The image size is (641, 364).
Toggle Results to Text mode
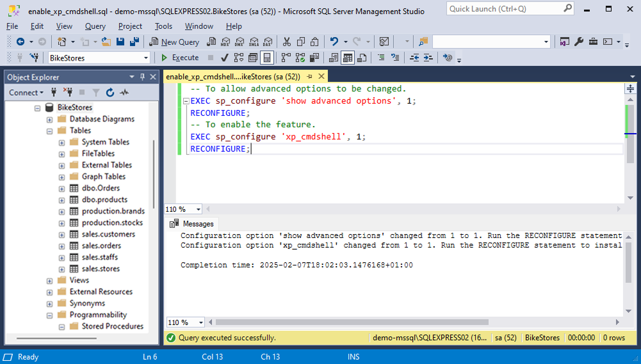(334, 58)
